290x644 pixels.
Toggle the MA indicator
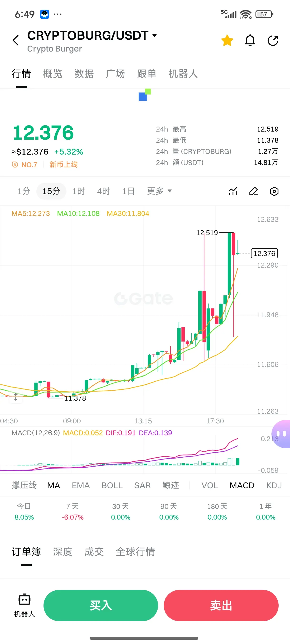click(x=53, y=485)
